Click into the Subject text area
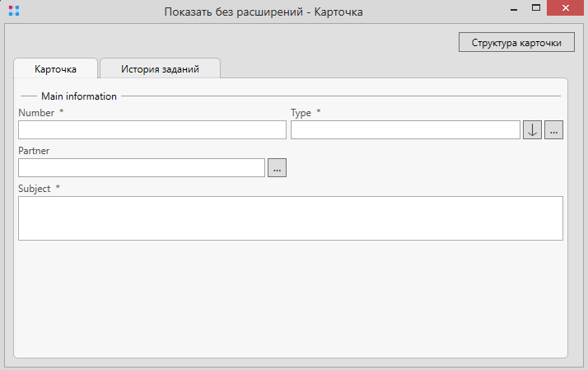Viewport: 588px width, 370px height. [x=290, y=218]
